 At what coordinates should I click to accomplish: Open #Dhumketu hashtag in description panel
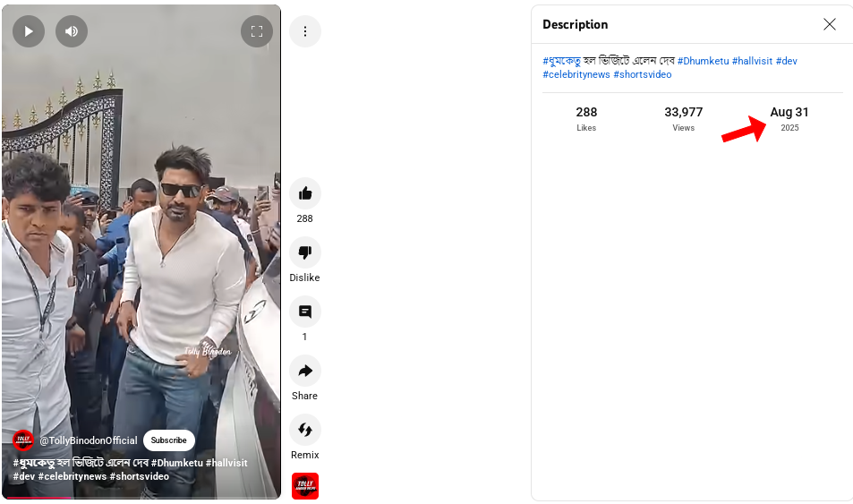click(x=702, y=61)
